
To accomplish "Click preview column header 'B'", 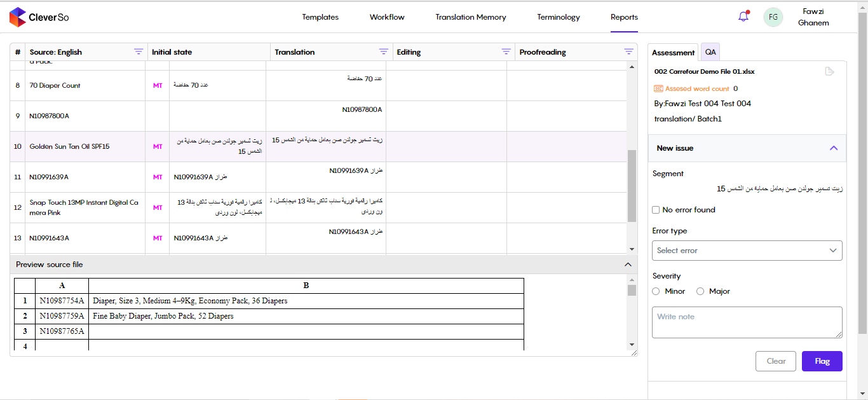I will pyautogui.click(x=306, y=286).
